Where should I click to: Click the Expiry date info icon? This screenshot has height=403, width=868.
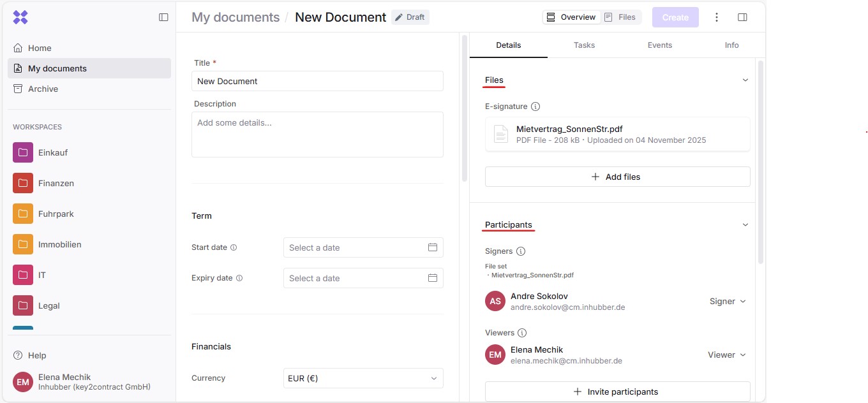point(239,278)
